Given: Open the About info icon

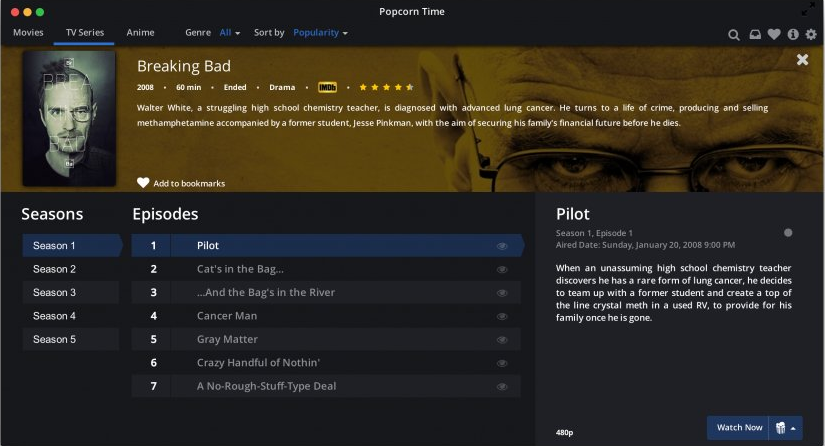Looking at the screenshot, I should pyautogui.click(x=793, y=34).
